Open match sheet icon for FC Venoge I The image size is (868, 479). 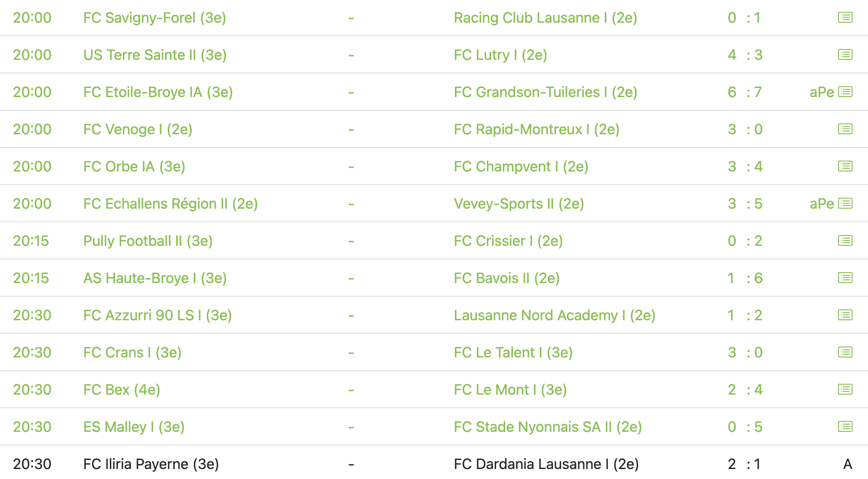tap(845, 129)
